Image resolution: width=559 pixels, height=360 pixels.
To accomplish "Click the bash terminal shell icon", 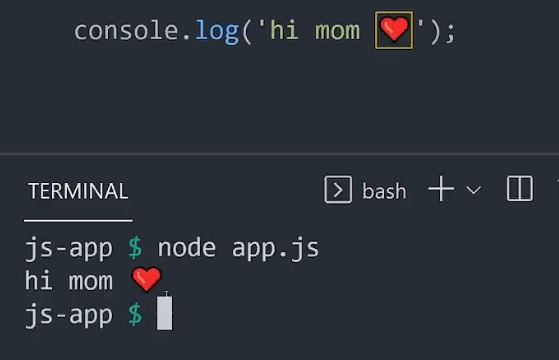I will [x=338, y=190].
